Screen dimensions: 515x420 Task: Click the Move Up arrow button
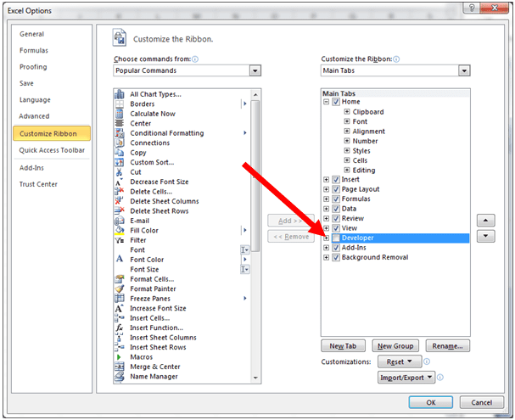486,220
